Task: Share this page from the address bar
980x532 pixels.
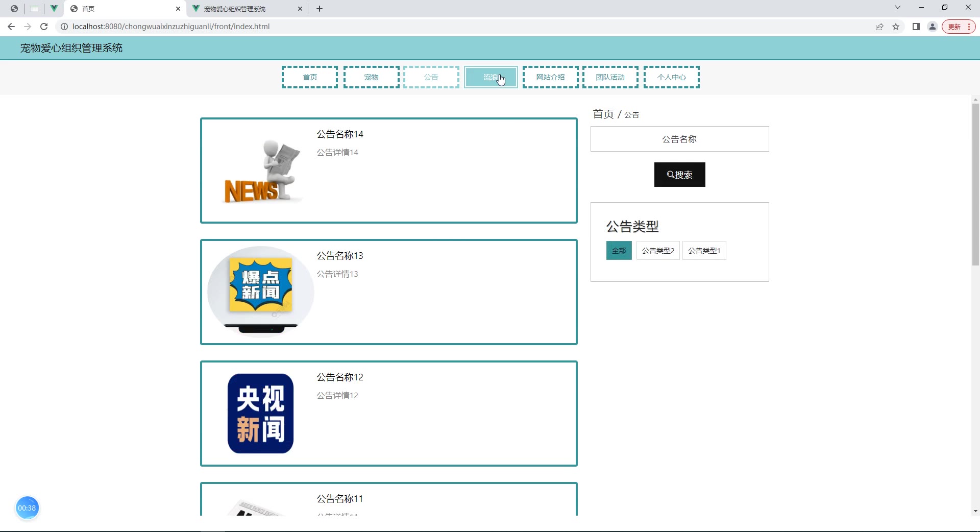Action: pyautogui.click(x=879, y=27)
